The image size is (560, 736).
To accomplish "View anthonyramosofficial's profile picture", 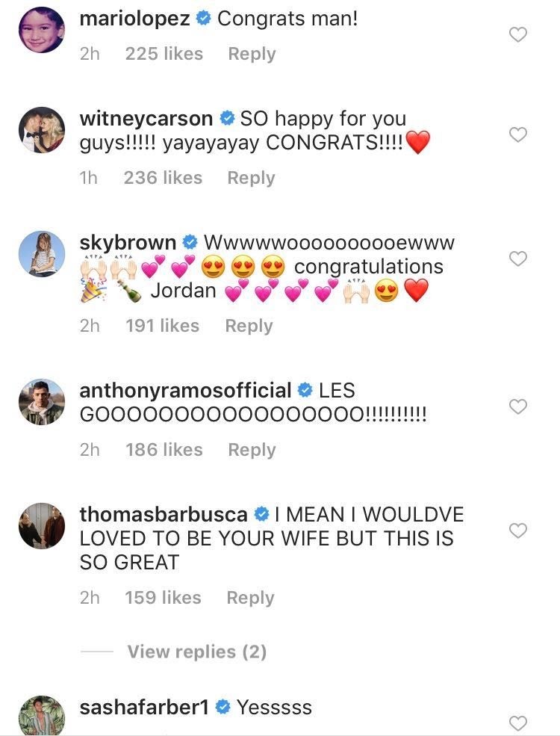I will click(41, 403).
